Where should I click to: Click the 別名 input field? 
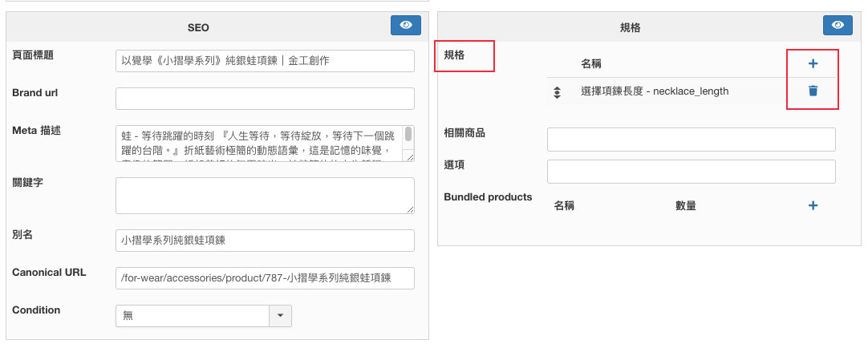coord(265,241)
